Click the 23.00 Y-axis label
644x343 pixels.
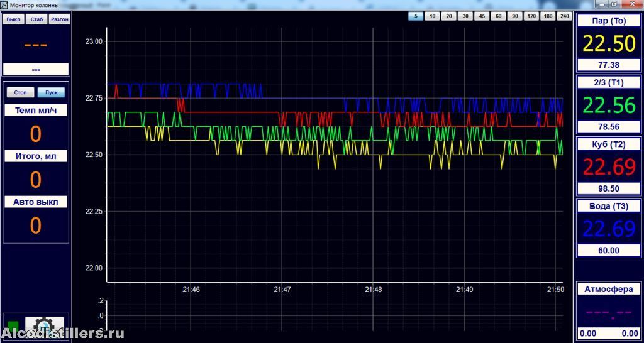[x=93, y=41]
